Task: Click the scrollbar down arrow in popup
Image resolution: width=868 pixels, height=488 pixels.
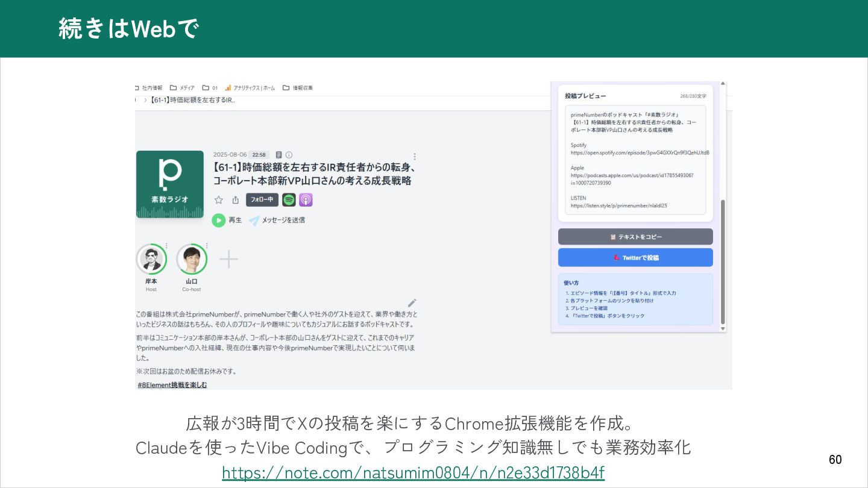Action: 723,329
